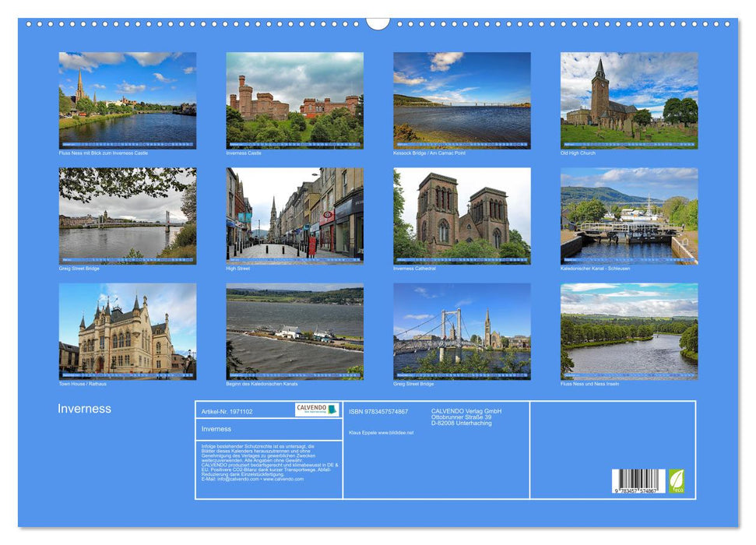Select the Inverness title text
The height and width of the screenshot is (545, 756).
pyautogui.click(x=84, y=409)
